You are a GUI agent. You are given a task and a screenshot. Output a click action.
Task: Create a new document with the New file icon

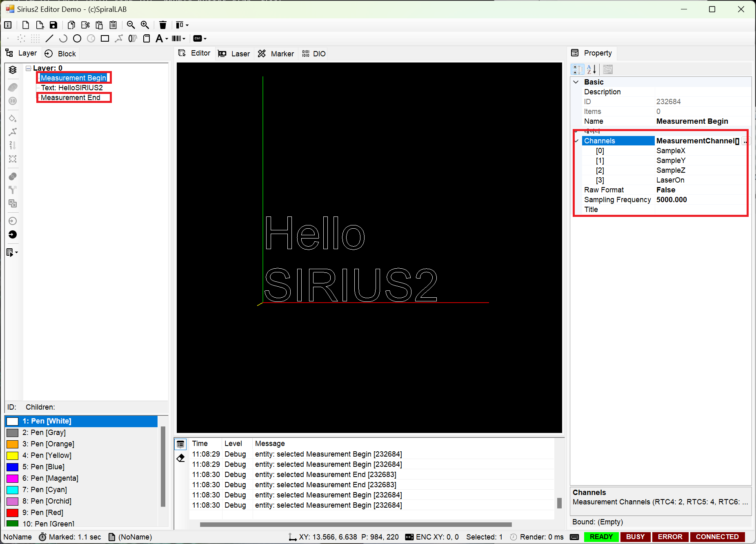(x=26, y=25)
